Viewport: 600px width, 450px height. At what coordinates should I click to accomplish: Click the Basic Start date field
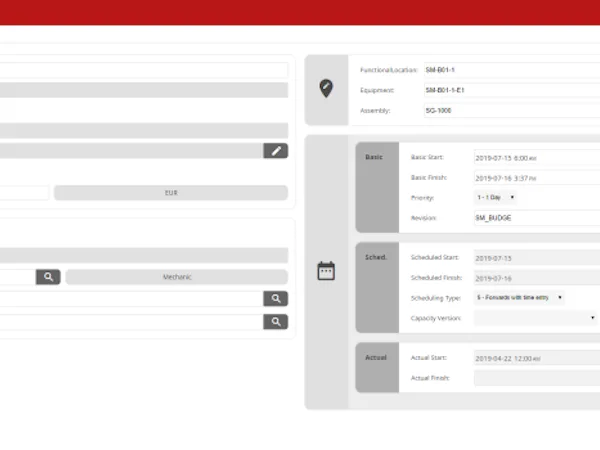(537, 158)
